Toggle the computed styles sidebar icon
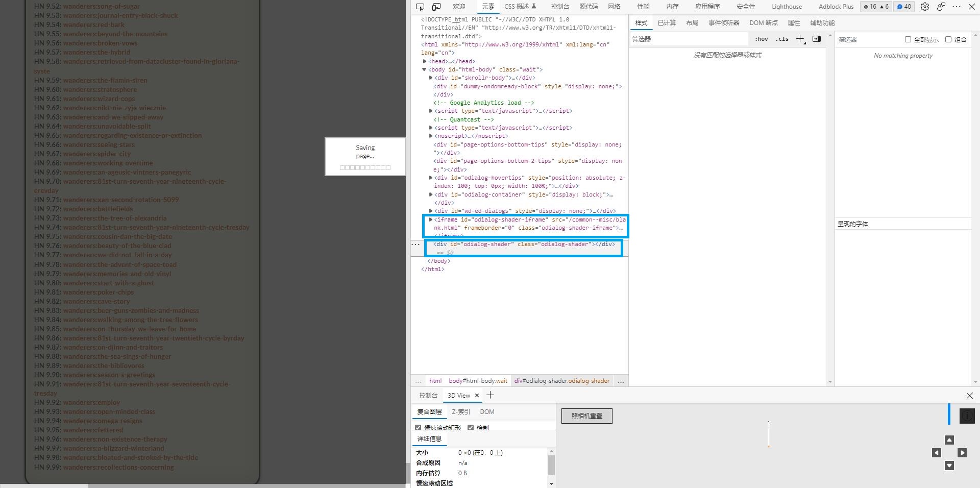This screenshot has width=980, height=488. click(x=817, y=39)
